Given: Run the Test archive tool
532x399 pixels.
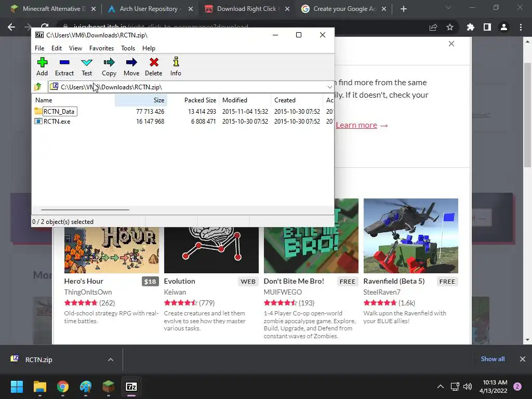Looking at the screenshot, I should pyautogui.click(x=87, y=66).
